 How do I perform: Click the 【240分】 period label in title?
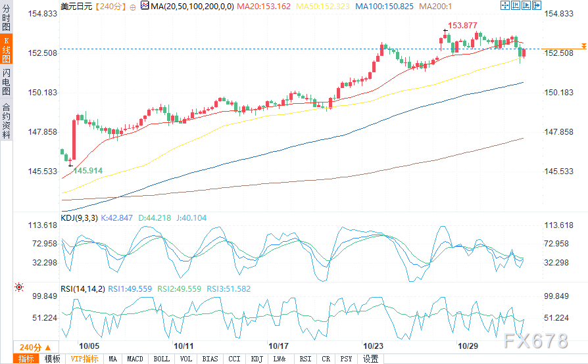pos(109,7)
